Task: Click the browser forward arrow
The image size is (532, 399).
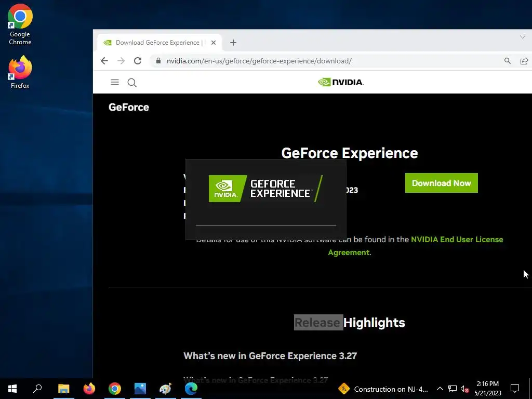Action: (121, 61)
